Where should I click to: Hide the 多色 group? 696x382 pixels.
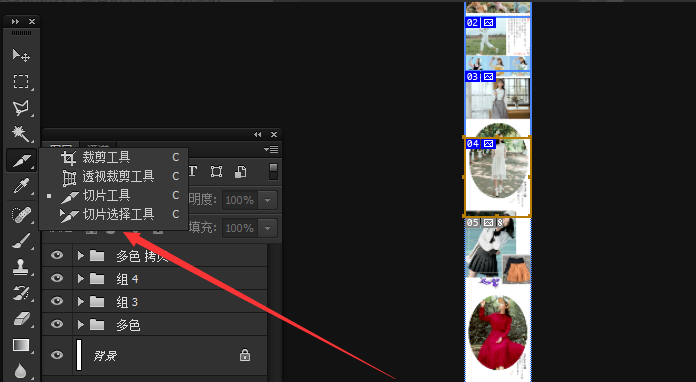click(x=57, y=324)
